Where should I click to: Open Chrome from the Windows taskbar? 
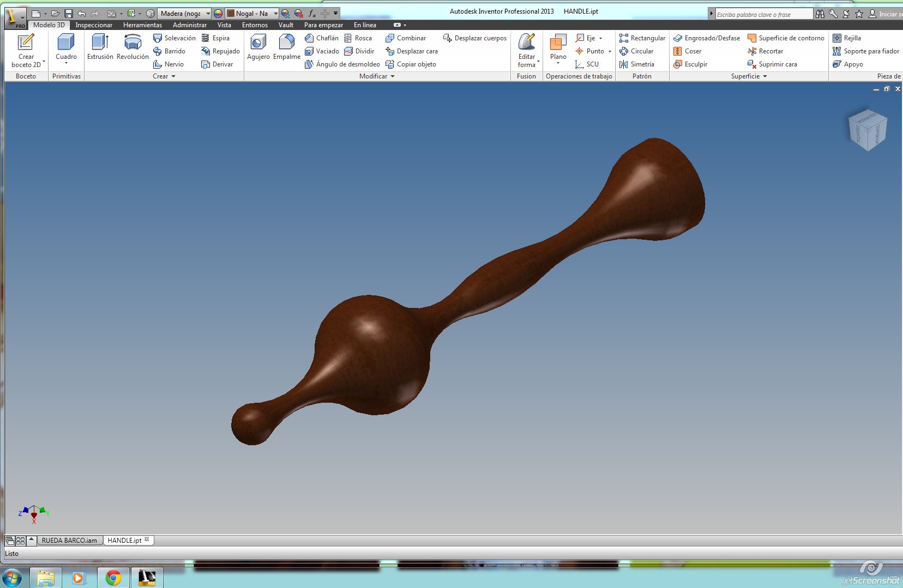113,578
